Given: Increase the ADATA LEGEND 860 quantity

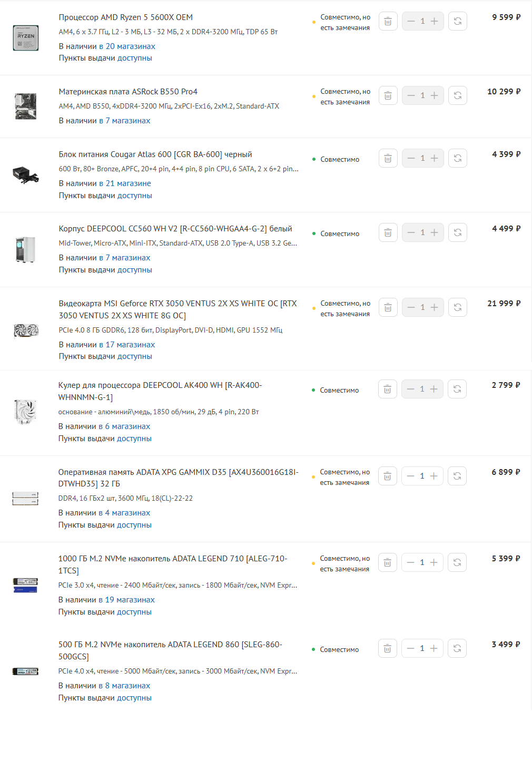Looking at the screenshot, I should point(434,648).
